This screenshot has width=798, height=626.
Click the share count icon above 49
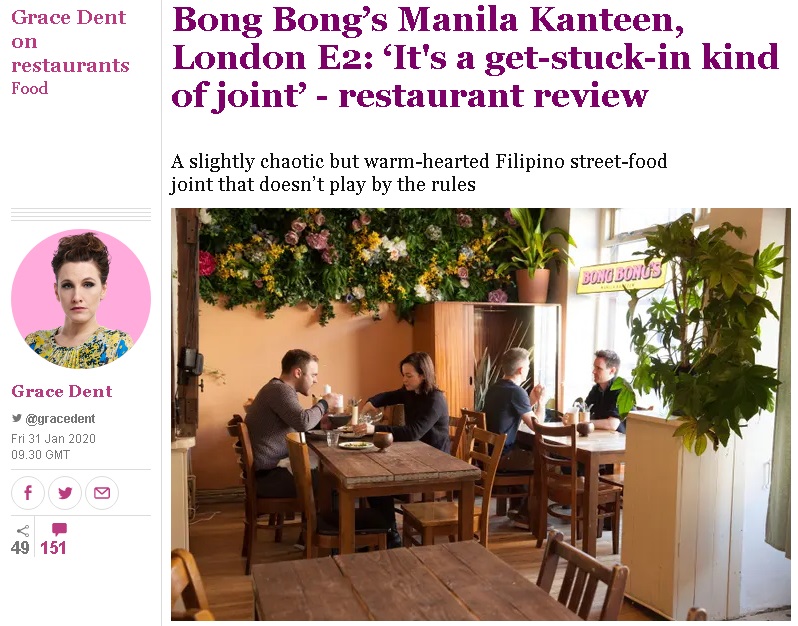(23, 531)
